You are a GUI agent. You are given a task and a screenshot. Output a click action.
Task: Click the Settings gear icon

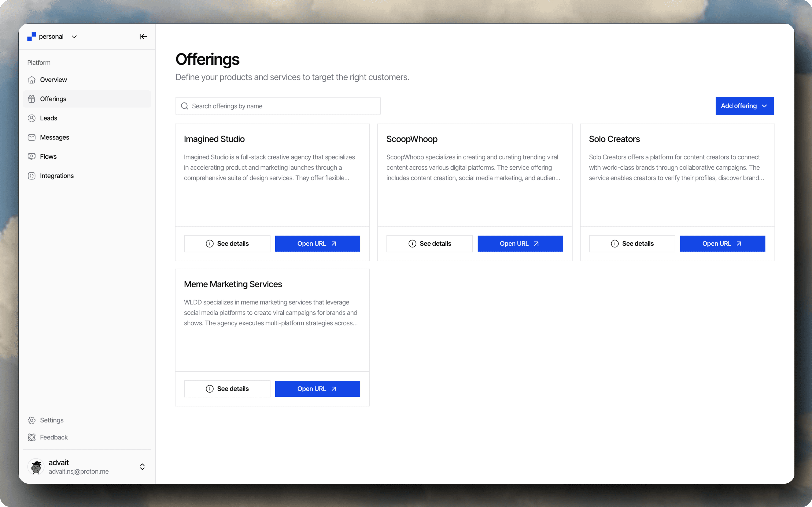(32, 420)
